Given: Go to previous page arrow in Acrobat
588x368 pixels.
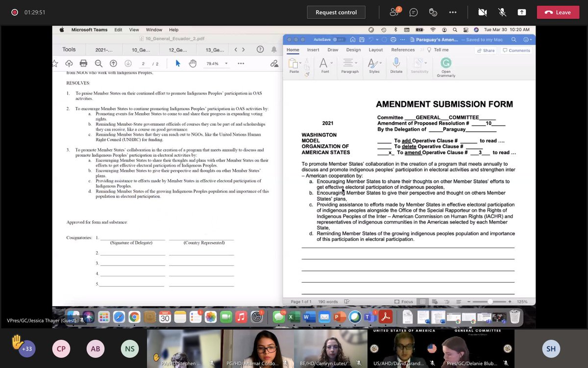Looking at the screenshot, I should 113,63.
